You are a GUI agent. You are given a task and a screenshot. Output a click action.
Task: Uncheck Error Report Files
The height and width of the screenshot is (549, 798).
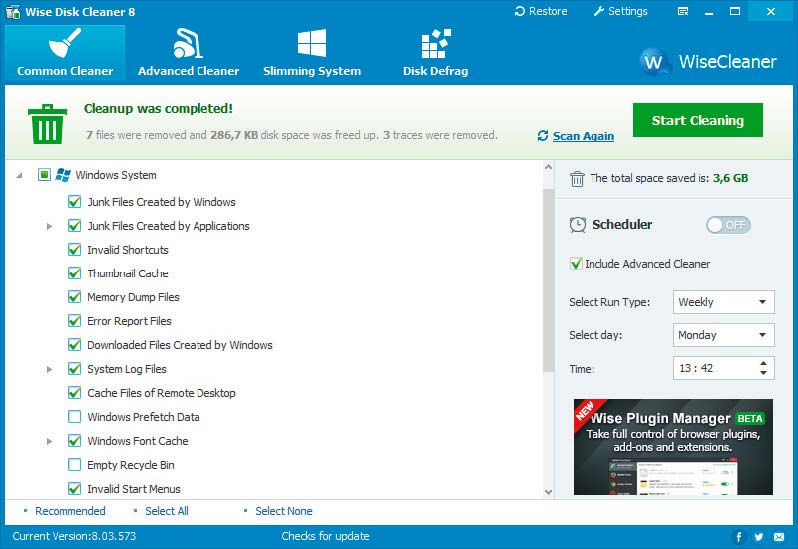point(74,321)
